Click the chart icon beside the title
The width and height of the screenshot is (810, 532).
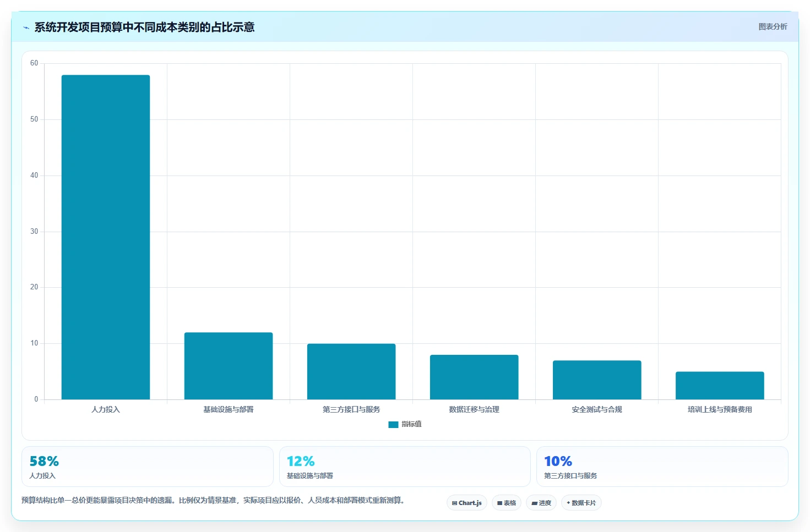[x=26, y=28]
